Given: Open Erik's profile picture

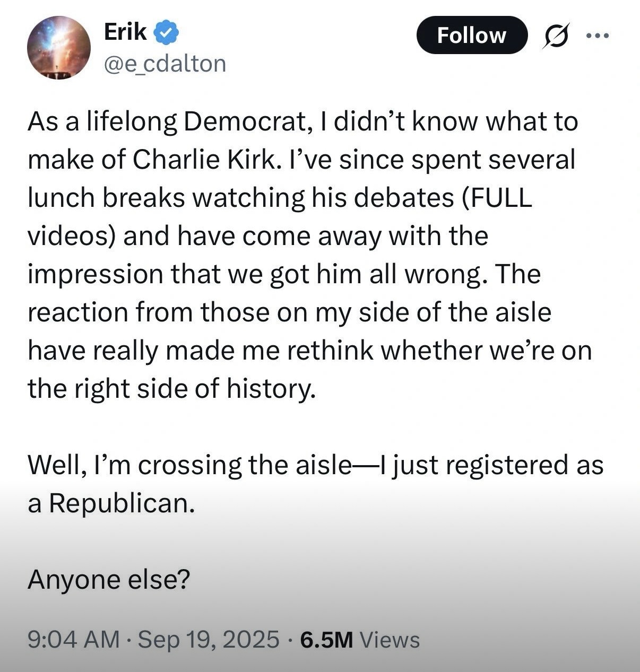Looking at the screenshot, I should (x=59, y=48).
